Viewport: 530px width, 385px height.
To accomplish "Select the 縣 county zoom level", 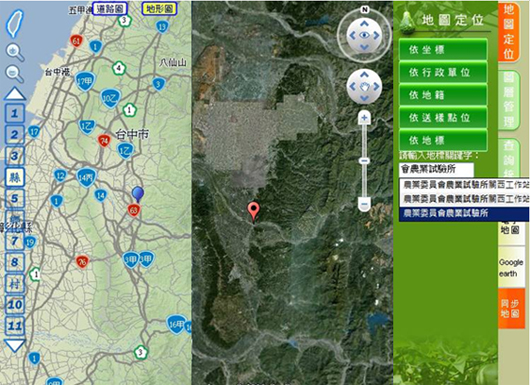I will (x=15, y=177).
